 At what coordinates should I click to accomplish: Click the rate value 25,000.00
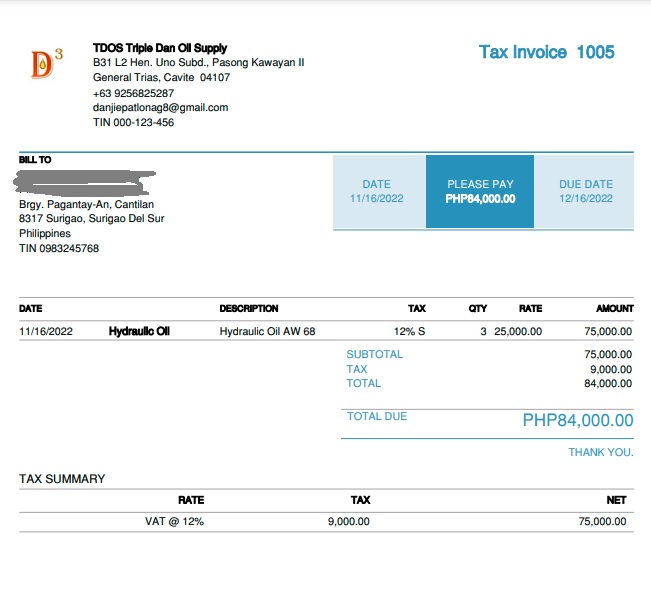pos(518,332)
